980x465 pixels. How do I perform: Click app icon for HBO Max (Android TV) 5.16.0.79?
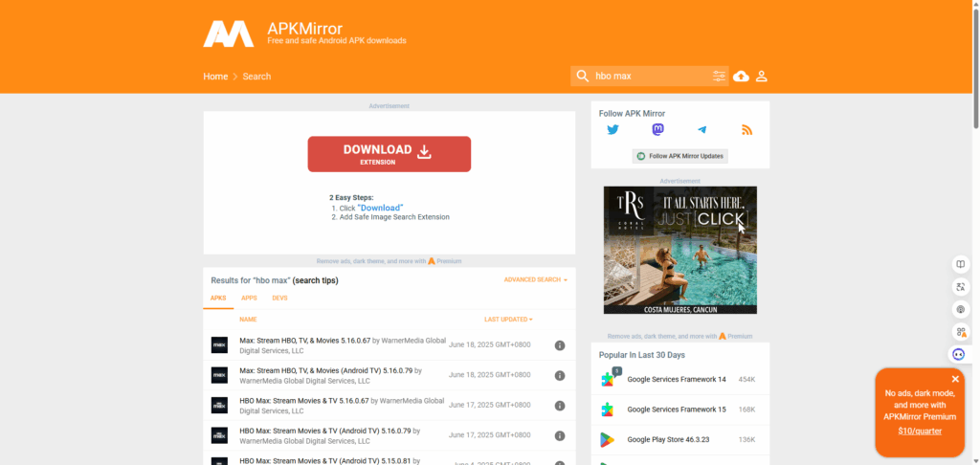(219, 435)
